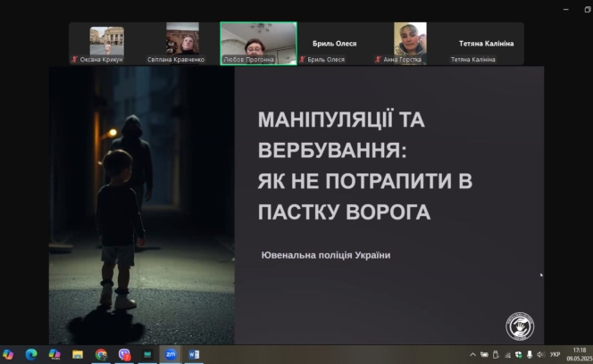Click Анна Горстка's video thumbnail

410,42
